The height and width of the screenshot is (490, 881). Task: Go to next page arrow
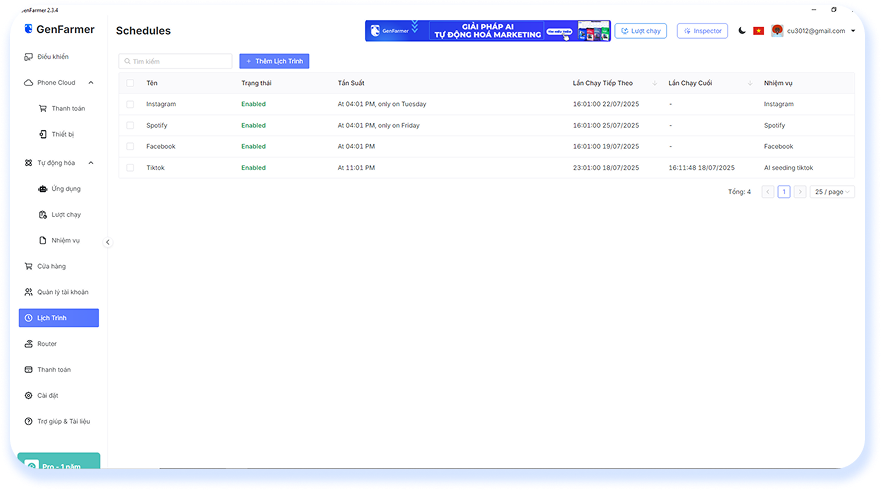click(800, 192)
